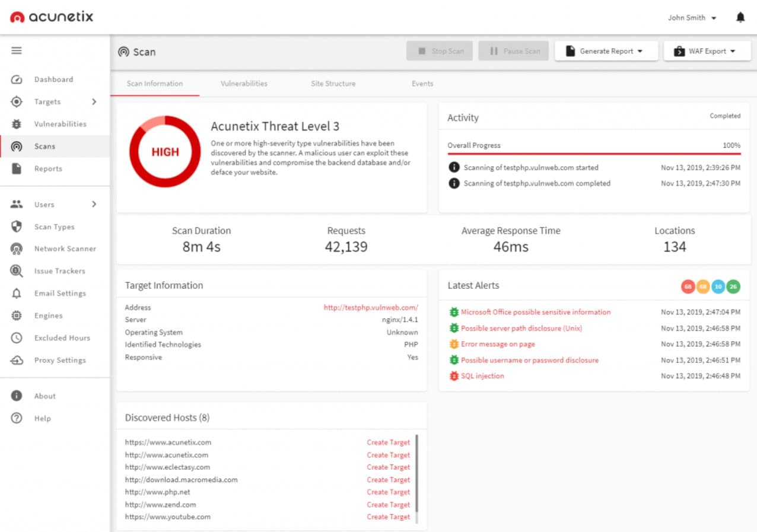Click info icon beside scanning completed event
757x532 pixels.
[454, 183]
